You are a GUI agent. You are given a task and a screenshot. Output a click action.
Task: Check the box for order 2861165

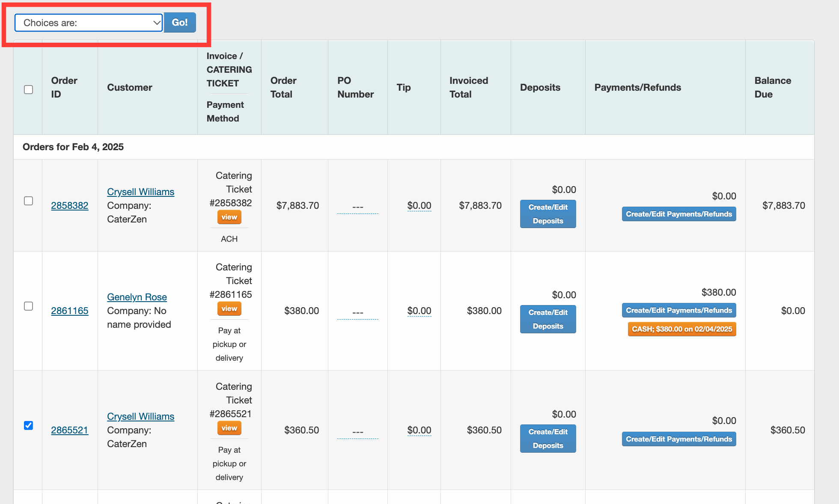[28, 306]
